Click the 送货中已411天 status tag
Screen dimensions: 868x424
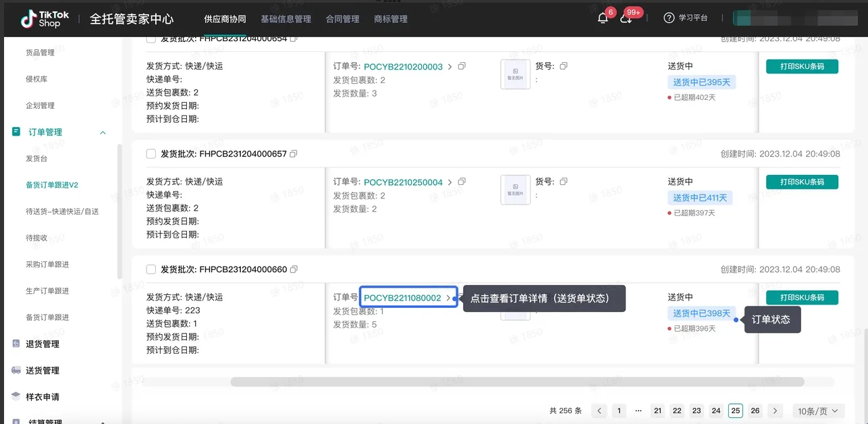(700, 198)
